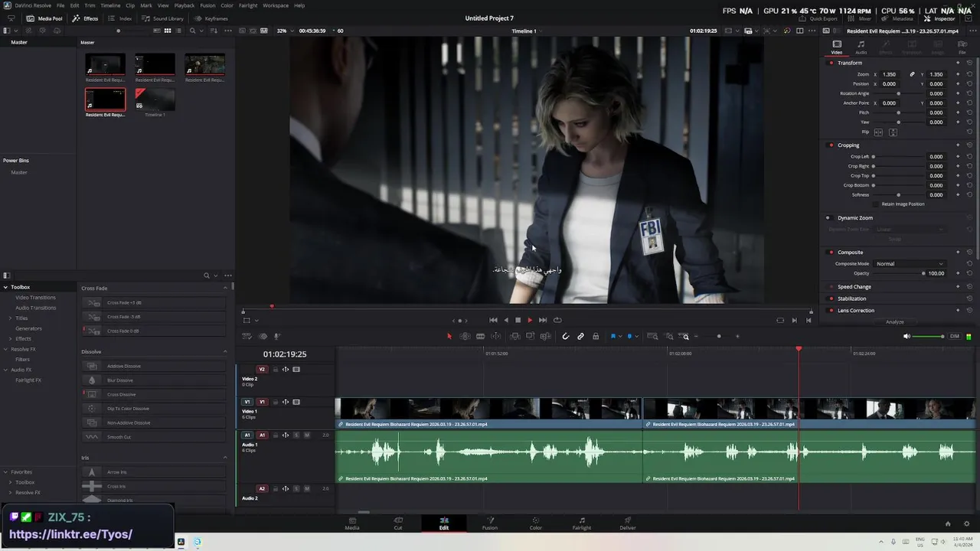Toggle the DIM audio button
This screenshot has height=551, width=980.
point(955,336)
